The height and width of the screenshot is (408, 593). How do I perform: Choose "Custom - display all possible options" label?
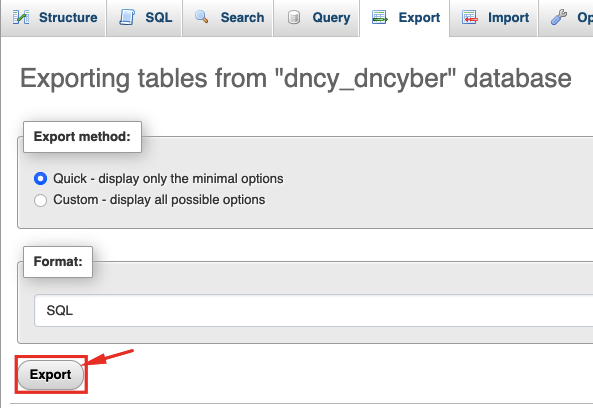(x=159, y=200)
